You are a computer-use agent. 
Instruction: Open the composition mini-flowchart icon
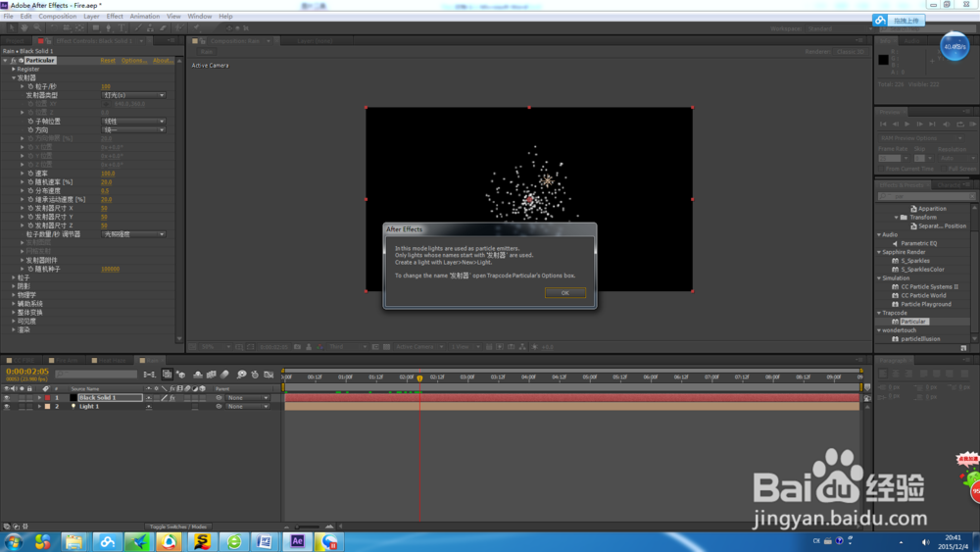tap(149, 375)
